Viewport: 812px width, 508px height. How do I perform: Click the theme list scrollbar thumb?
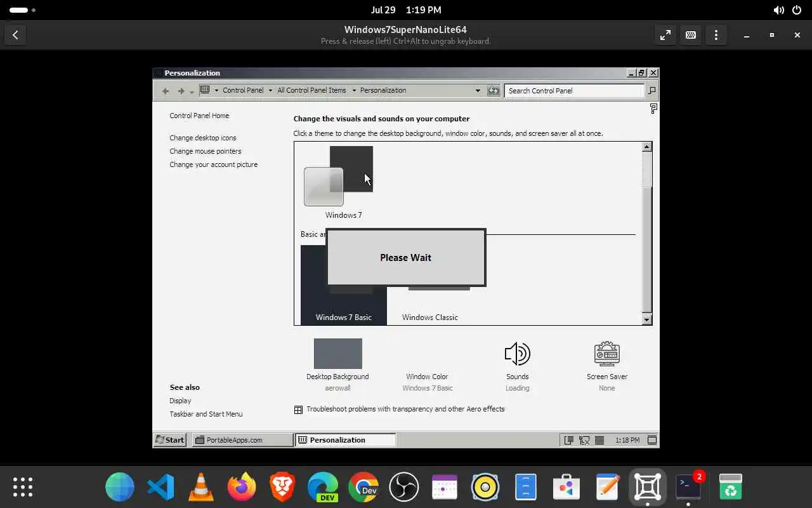click(x=647, y=250)
